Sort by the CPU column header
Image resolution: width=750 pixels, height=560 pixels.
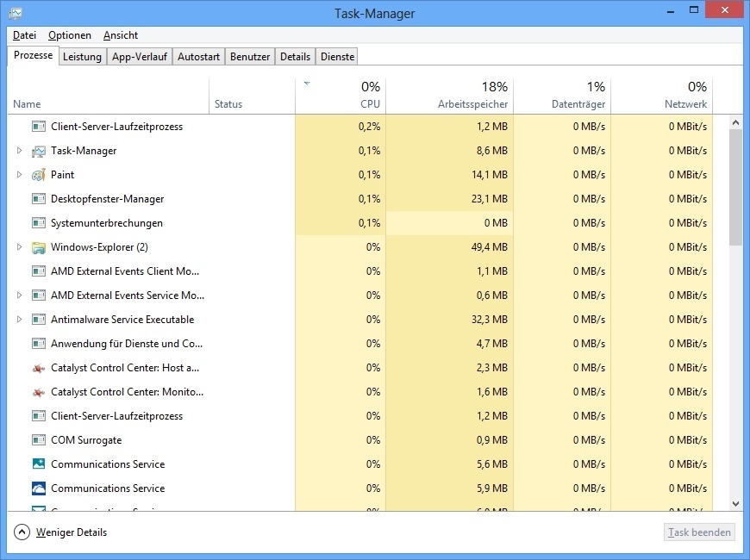click(x=341, y=96)
